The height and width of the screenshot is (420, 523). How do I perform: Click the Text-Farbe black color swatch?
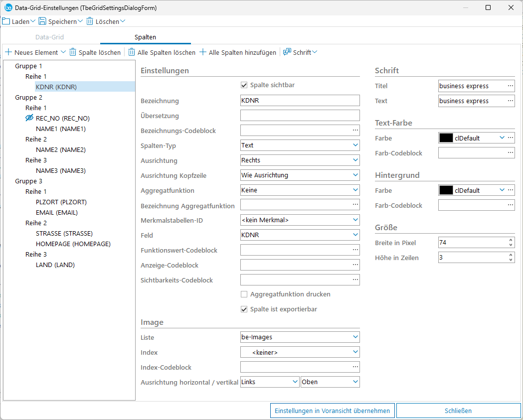click(446, 138)
